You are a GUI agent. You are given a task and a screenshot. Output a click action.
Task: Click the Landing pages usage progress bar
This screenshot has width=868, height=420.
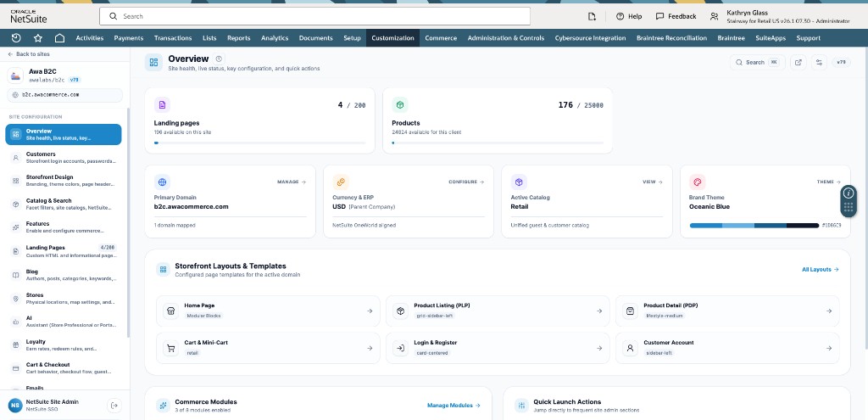click(259, 143)
